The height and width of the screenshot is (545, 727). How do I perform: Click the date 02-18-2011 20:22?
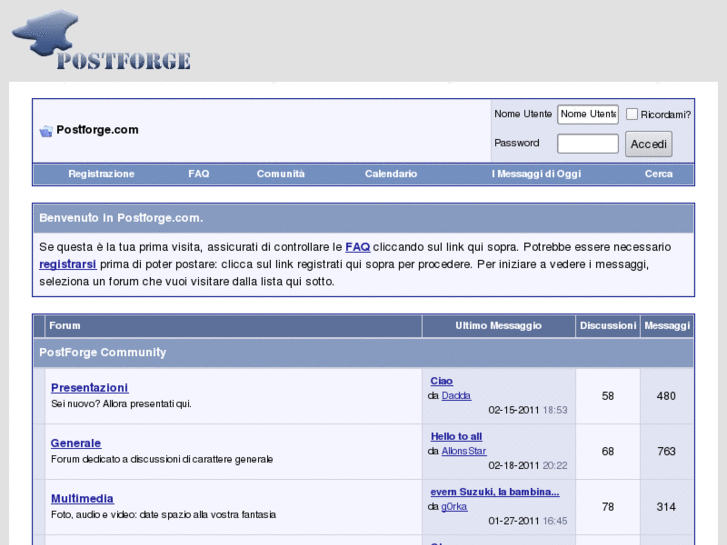[x=528, y=465]
